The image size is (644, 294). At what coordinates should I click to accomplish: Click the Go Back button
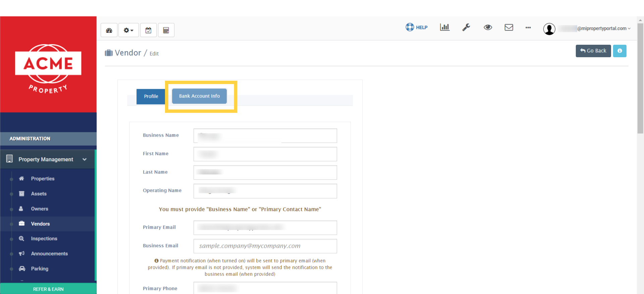point(593,51)
